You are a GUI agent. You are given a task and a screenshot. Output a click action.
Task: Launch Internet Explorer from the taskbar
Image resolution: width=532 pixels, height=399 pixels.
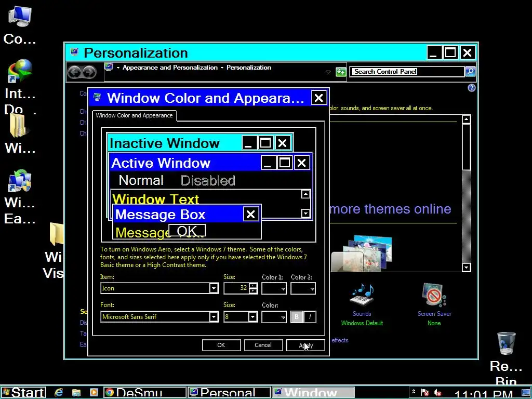(x=59, y=393)
